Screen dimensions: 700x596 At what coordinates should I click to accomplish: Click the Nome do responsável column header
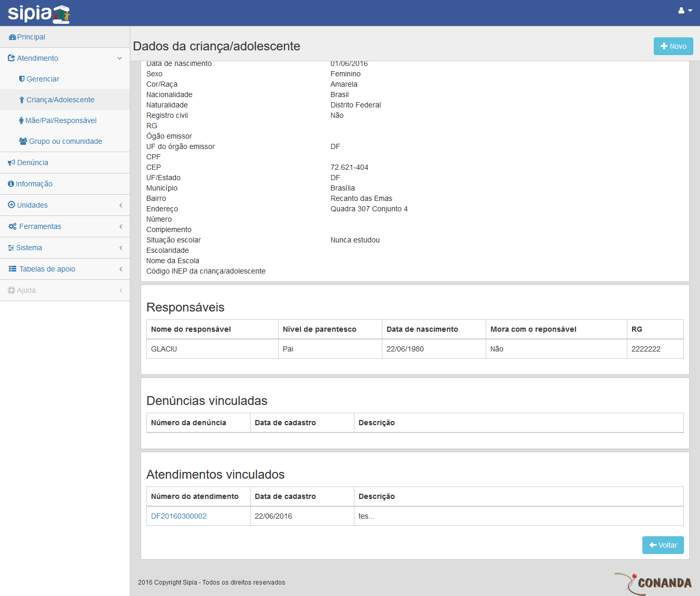pyautogui.click(x=212, y=329)
